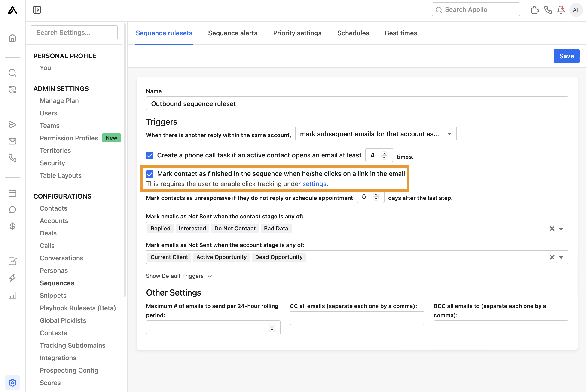
Task: Open Table Layouts settings
Action: pyautogui.click(x=61, y=175)
